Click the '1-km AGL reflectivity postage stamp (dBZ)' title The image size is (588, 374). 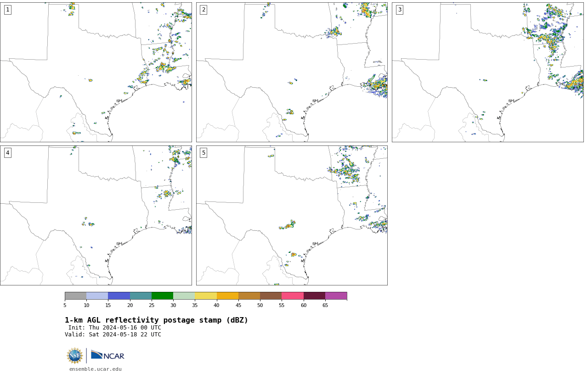pyautogui.click(x=156, y=320)
